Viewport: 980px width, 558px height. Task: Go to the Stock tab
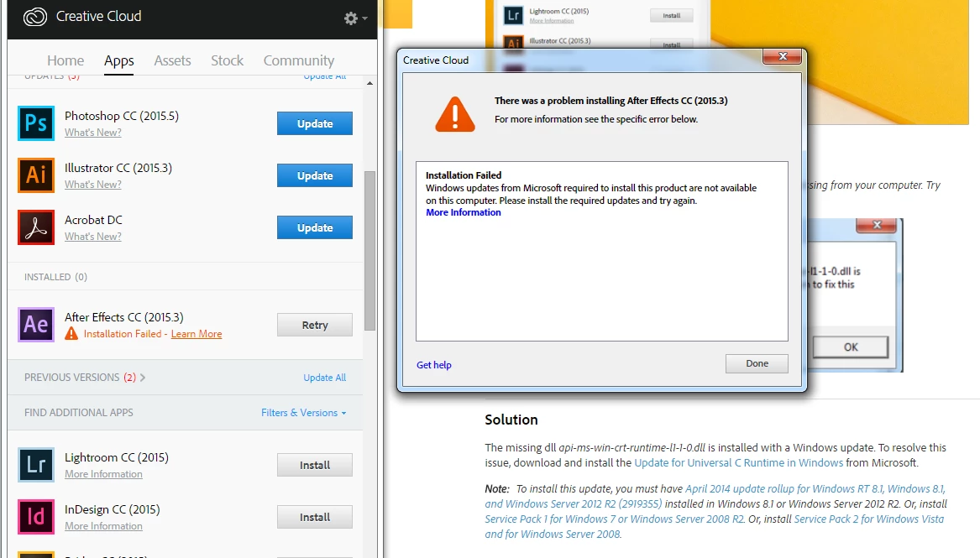tap(227, 60)
